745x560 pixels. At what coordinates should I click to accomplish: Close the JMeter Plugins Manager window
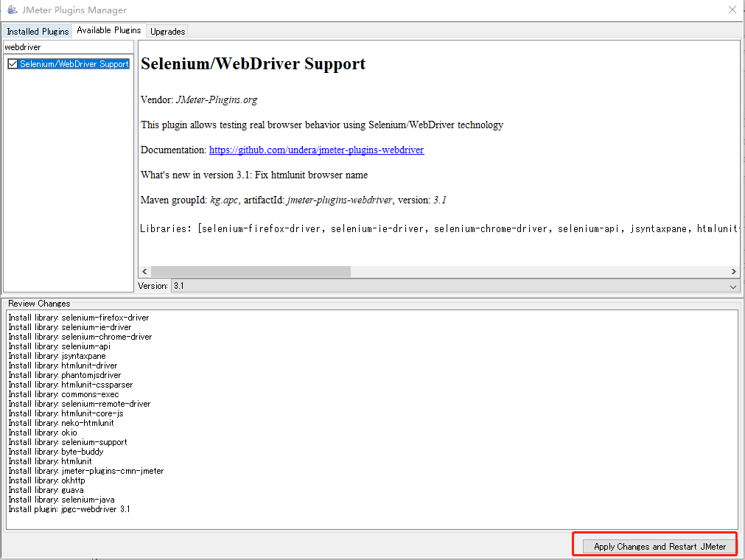[x=731, y=10]
